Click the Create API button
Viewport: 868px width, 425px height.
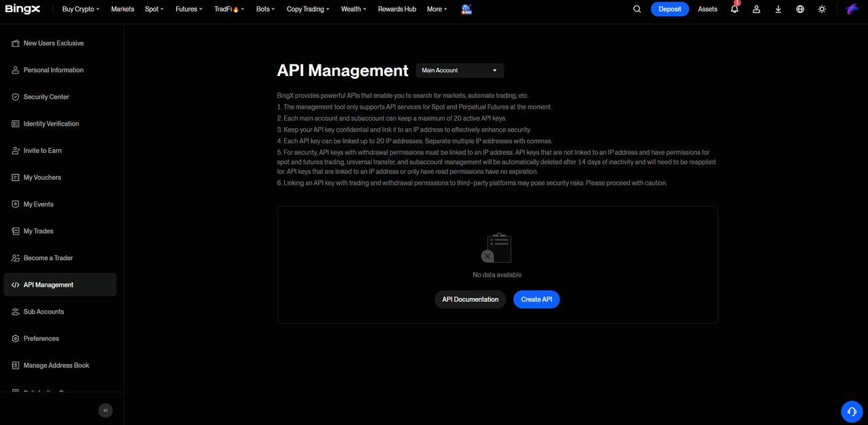click(x=536, y=299)
